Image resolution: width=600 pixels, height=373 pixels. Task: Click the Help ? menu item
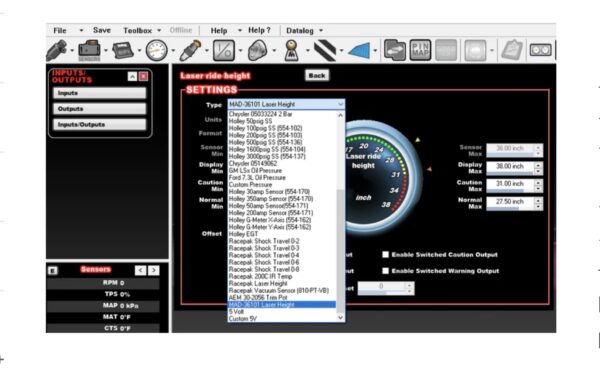(x=259, y=30)
